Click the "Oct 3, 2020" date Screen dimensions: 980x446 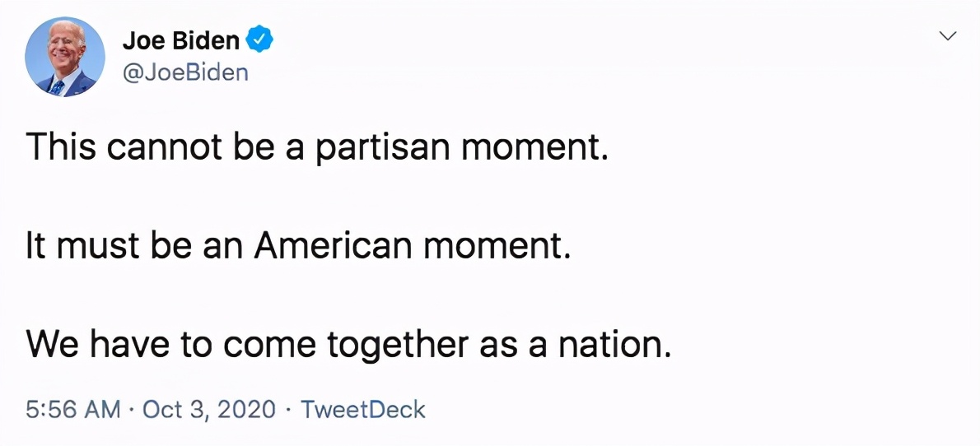[209, 409]
